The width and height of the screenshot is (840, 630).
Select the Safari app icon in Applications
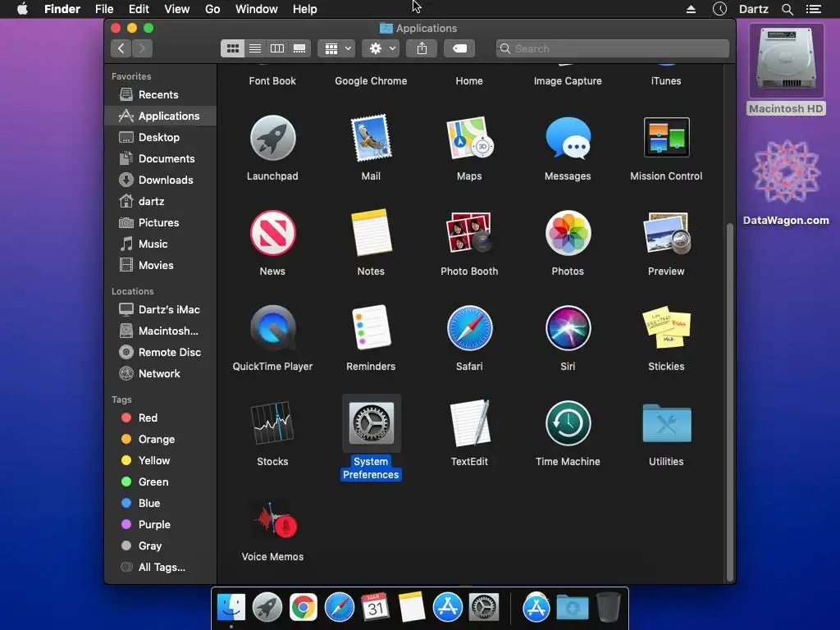tap(469, 328)
